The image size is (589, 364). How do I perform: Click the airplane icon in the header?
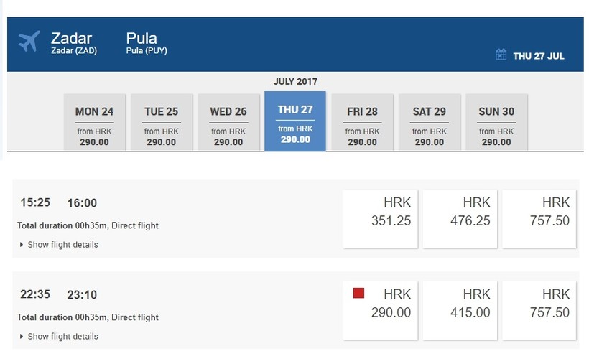pyautogui.click(x=29, y=42)
